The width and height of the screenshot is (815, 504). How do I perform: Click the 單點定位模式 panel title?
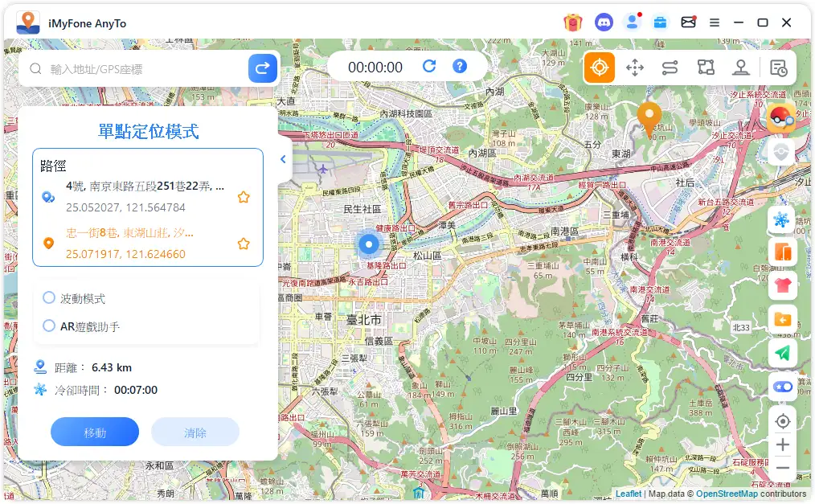[x=148, y=131]
